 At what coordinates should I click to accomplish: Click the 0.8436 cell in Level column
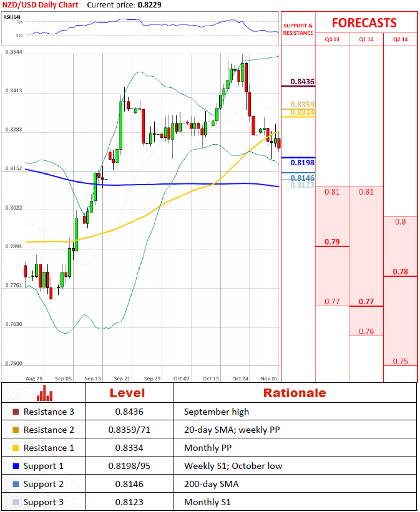[129, 412]
